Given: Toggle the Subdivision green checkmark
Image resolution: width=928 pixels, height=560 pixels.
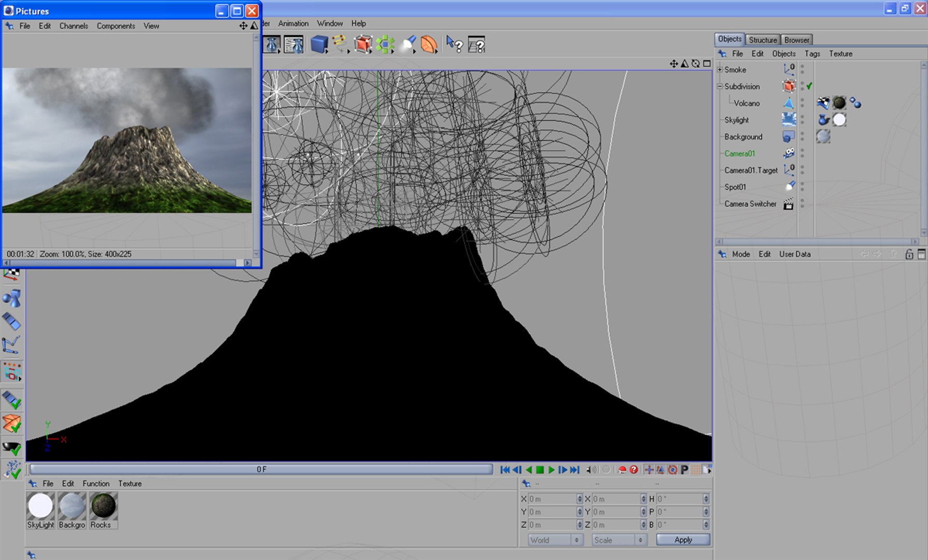Looking at the screenshot, I should (809, 86).
